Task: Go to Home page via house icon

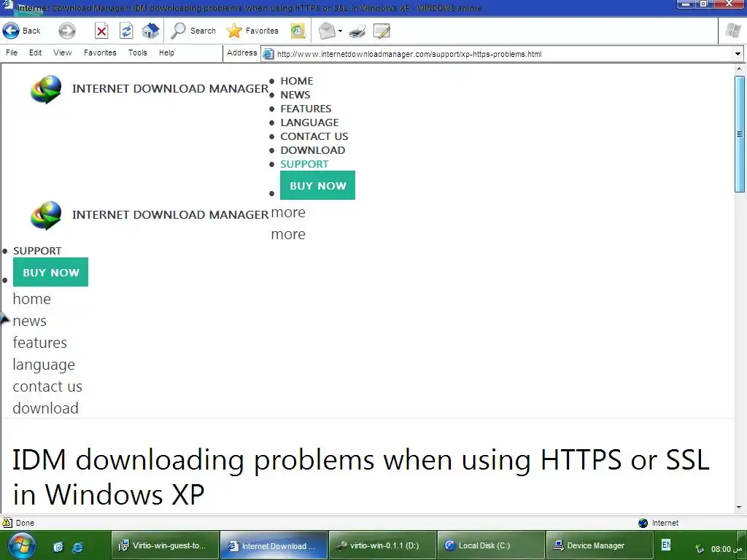Action: click(x=150, y=31)
